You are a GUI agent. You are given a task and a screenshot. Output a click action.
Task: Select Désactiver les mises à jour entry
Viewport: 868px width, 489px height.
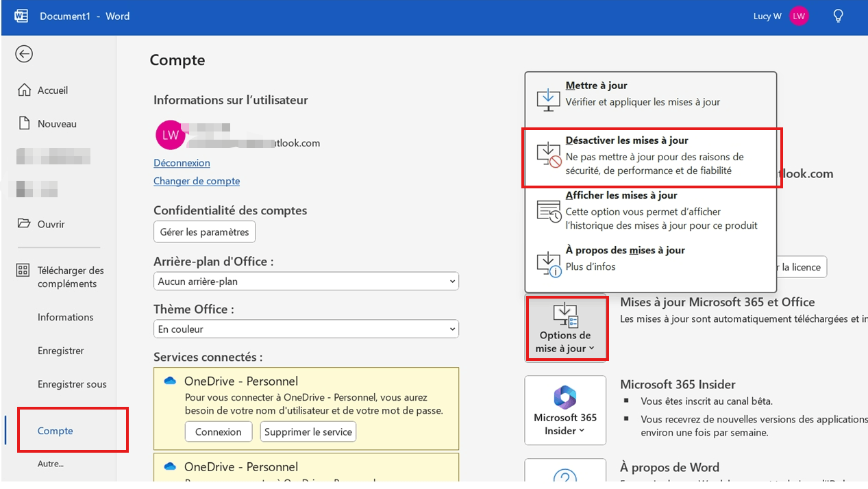pos(651,155)
